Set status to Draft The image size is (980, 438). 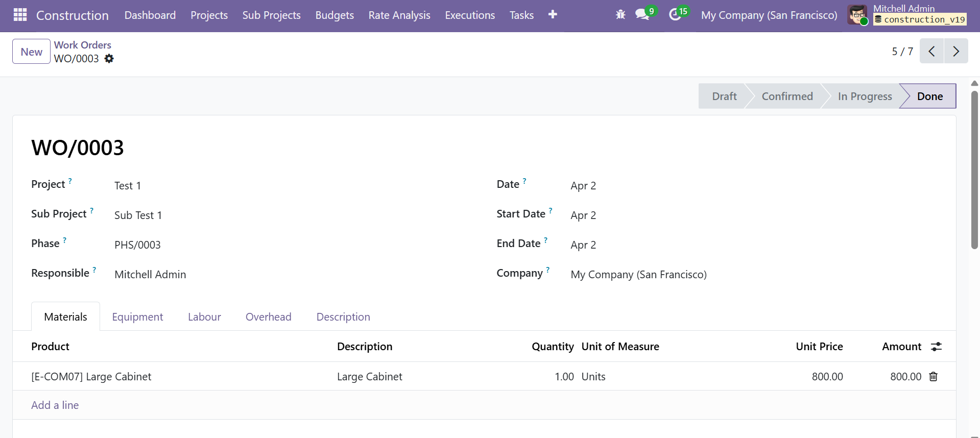724,96
